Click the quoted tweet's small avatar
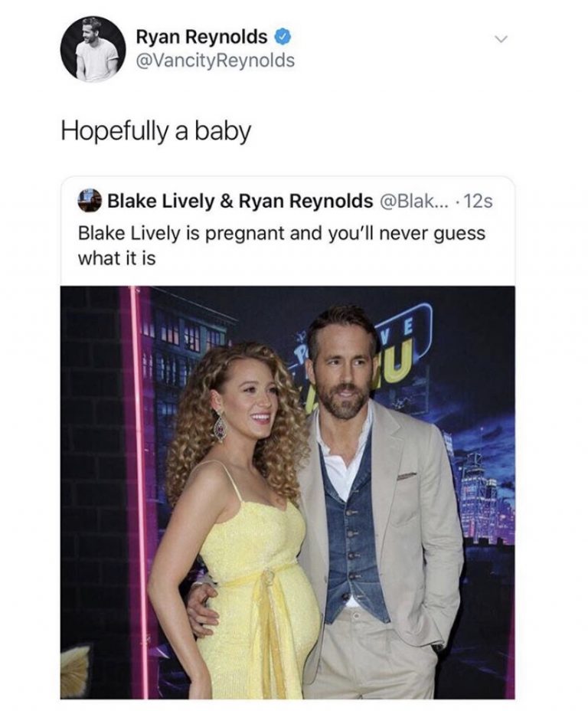This screenshot has width=588, height=711. (x=90, y=200)
